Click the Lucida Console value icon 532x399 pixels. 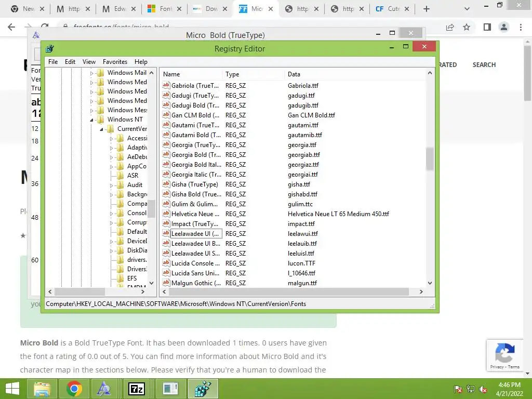(x=166, y=262)
